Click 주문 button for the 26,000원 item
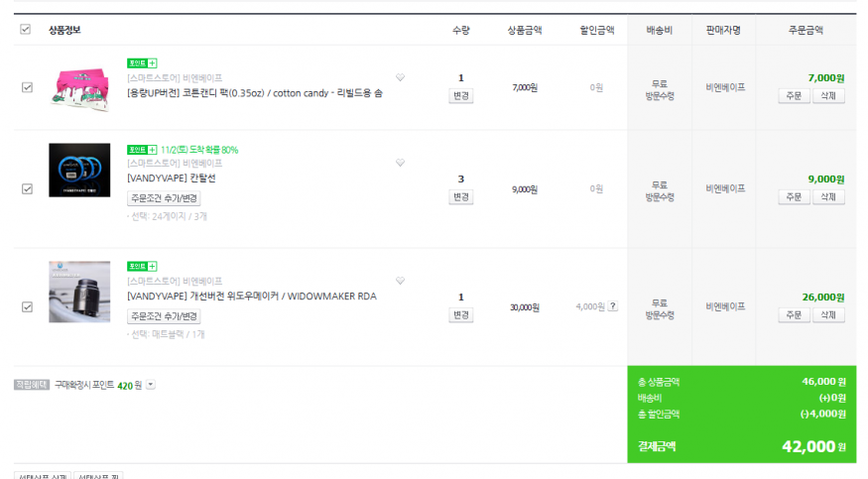 794,314
